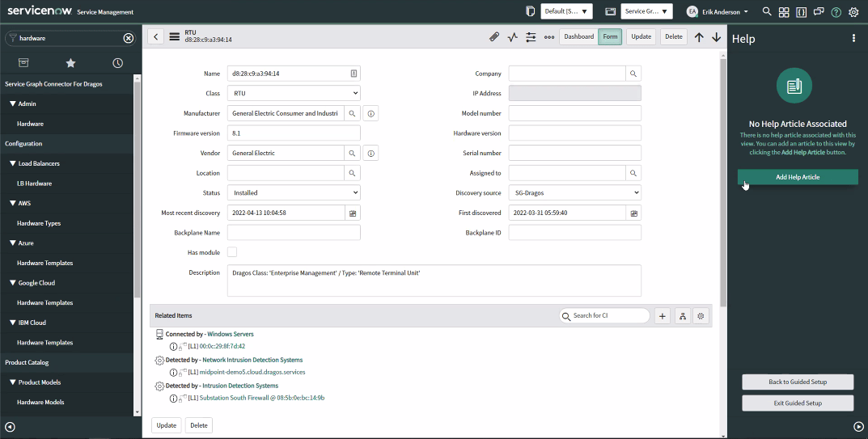Image resolution: width=868 pixels, height=439 pixels.
Task: Open the activity stream pulse icon
Action: 513,36
